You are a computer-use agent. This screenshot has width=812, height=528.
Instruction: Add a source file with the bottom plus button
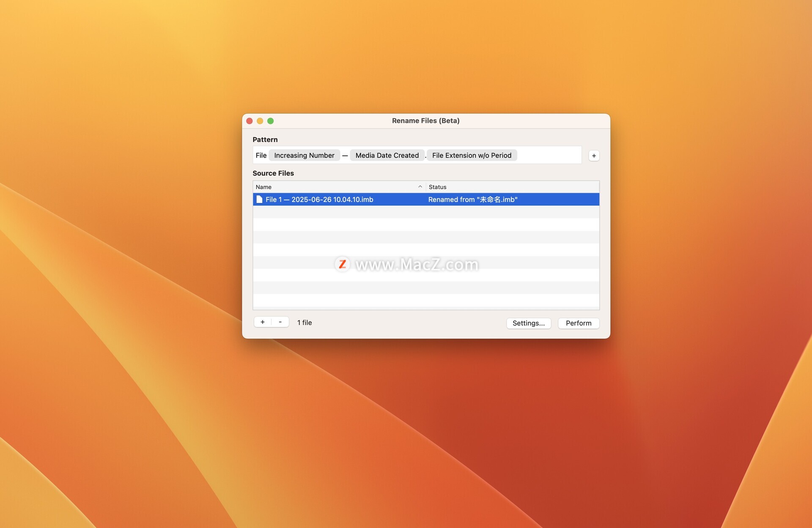[263, 322]
